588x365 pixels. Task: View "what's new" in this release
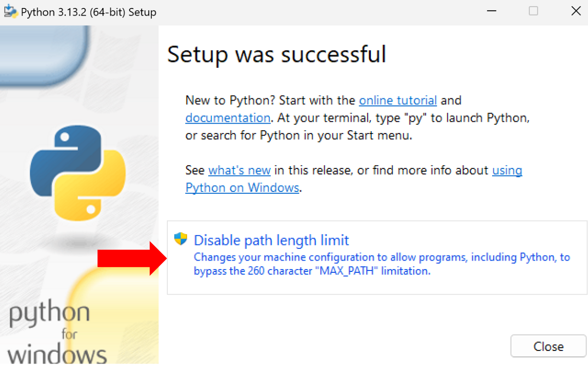click(x=239, y=170)
